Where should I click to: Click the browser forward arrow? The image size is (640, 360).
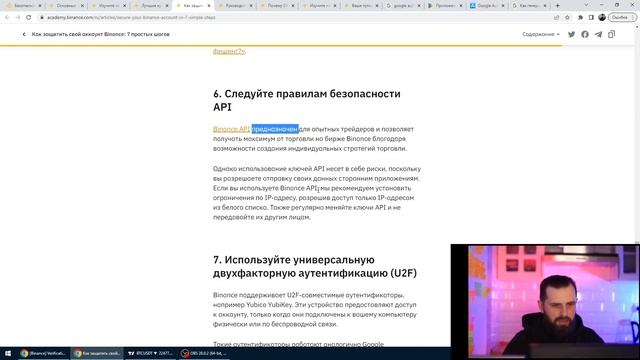18,18
